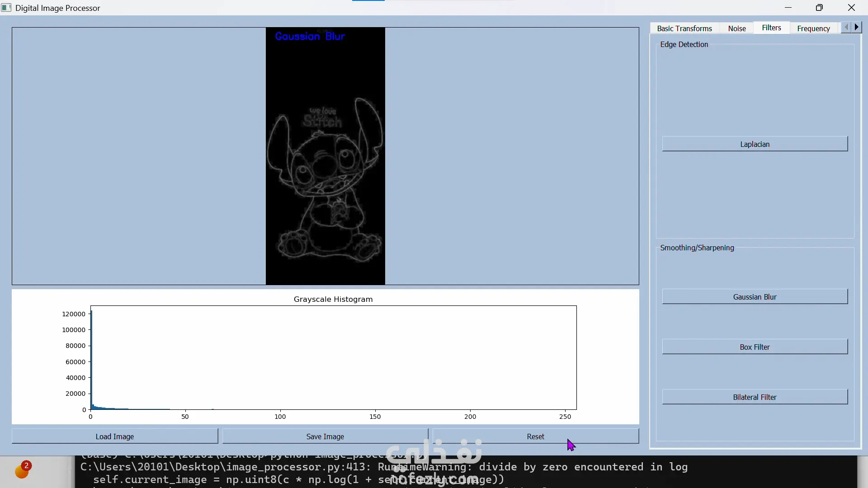Select the Filters tab
The width and height of the screenshot is (868, 488).
pos(771,28)
